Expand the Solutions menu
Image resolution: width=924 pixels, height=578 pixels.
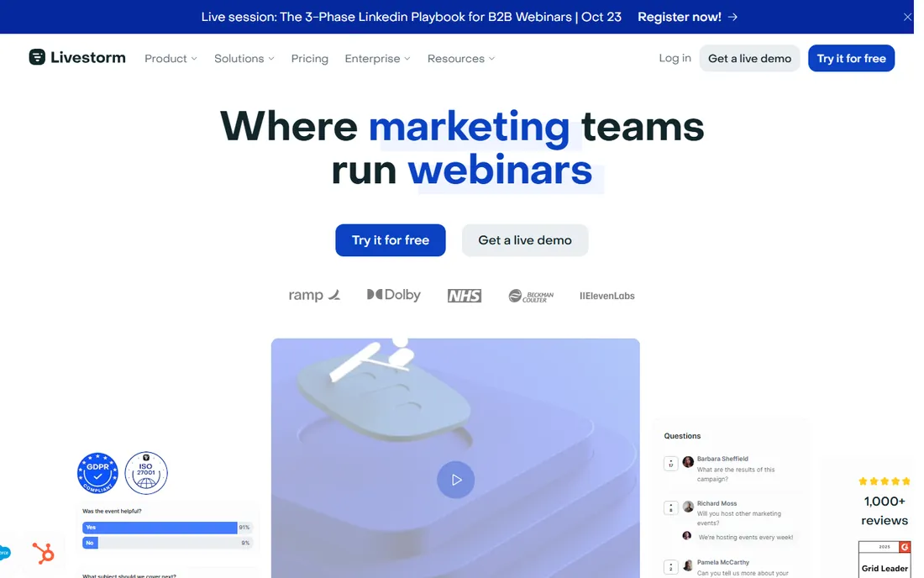click(244, 58)
